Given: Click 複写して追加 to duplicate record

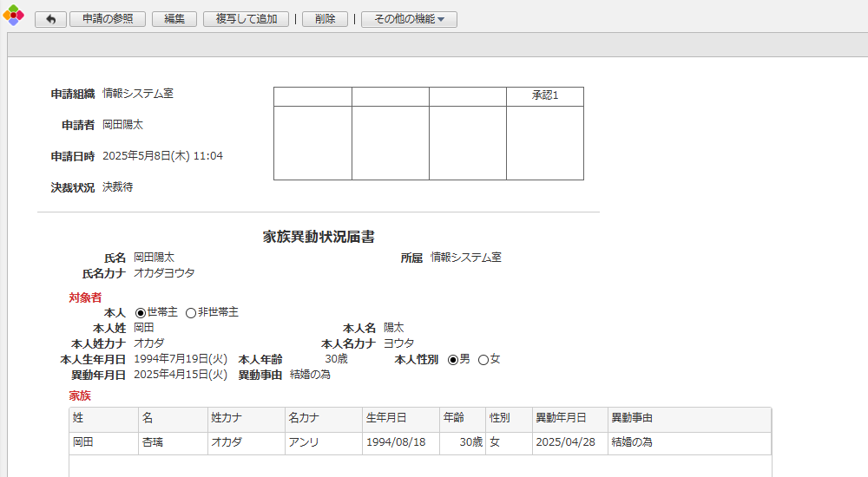Looking at the screenshot, I should tap(246, 19).
